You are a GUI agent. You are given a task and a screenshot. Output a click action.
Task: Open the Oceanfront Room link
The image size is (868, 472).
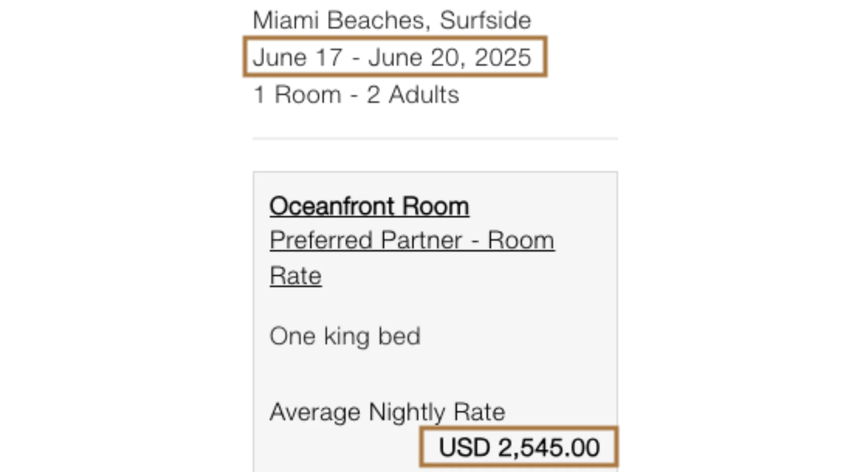pos(369,207)
